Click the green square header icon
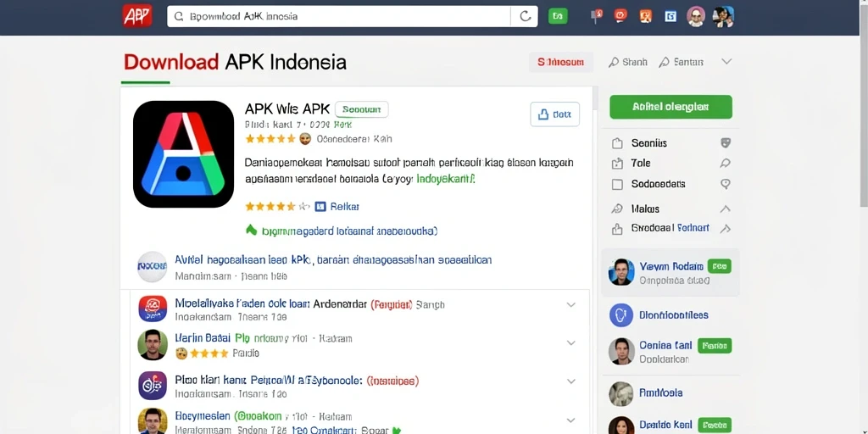Screen dimensions: 868x434 [x=558, y=17]
